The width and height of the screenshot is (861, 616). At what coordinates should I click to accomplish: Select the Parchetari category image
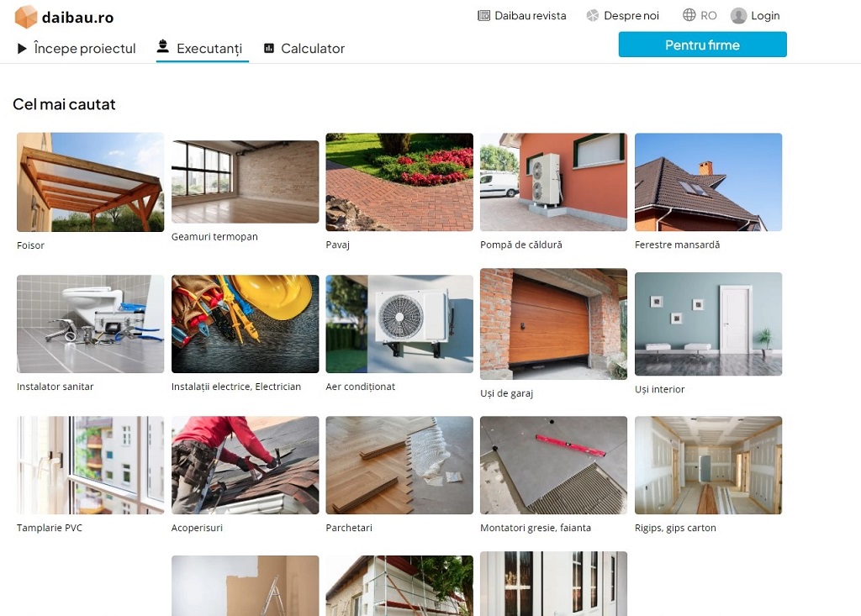399,465
